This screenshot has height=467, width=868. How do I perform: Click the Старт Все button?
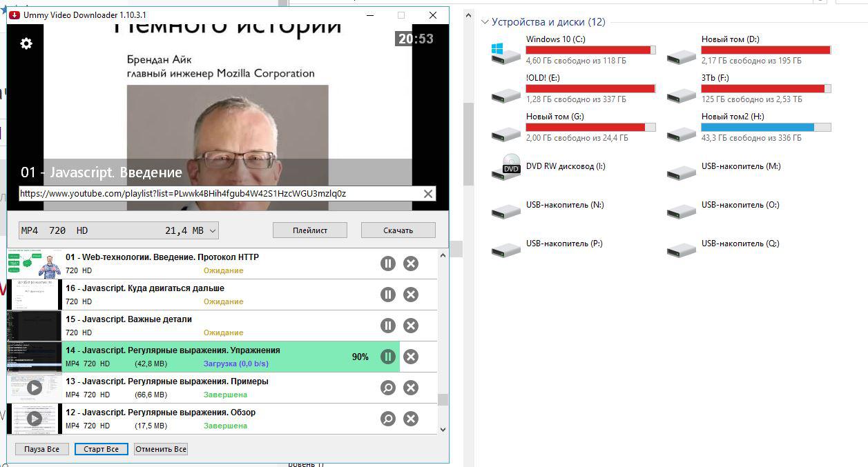point(101,449)
